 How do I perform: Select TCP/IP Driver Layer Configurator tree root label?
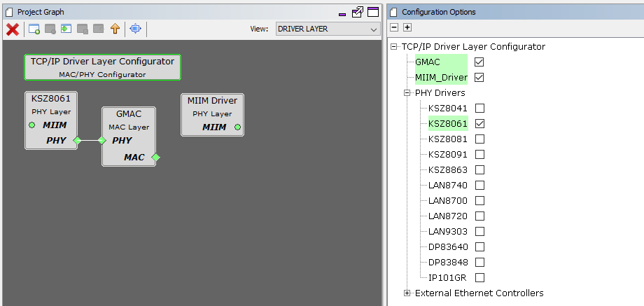[474, 47]
